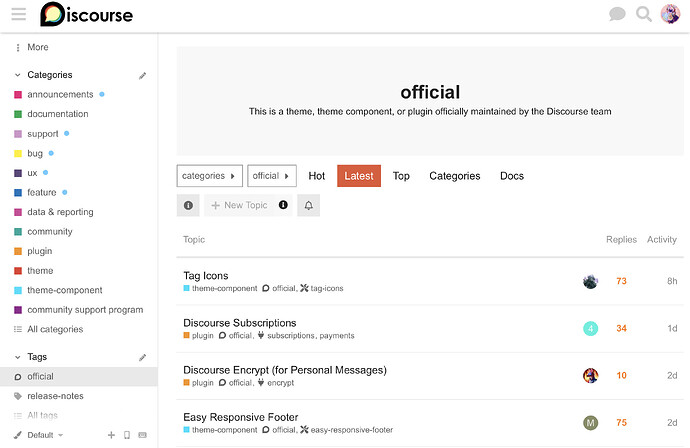Sort topics by Activity column

pos(661,239)
